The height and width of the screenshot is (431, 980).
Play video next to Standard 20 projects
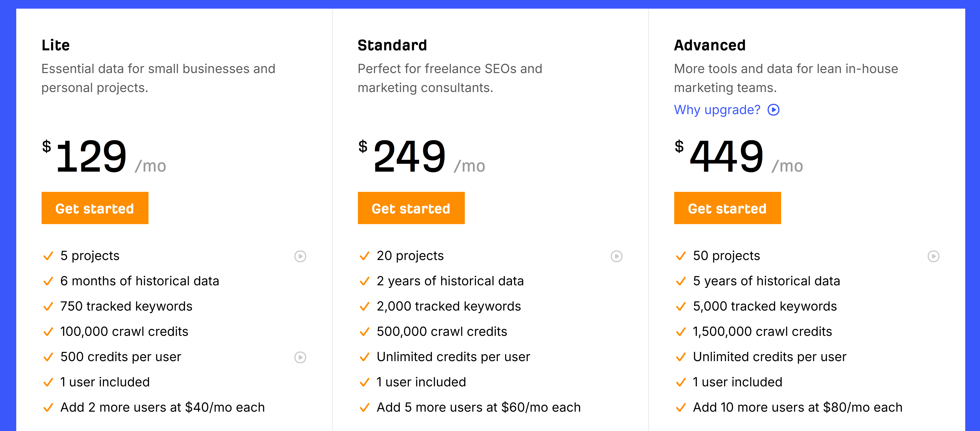616,256
